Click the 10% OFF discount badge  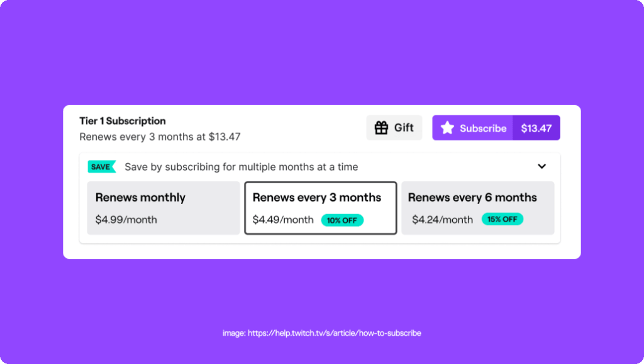tap(342, 220)
